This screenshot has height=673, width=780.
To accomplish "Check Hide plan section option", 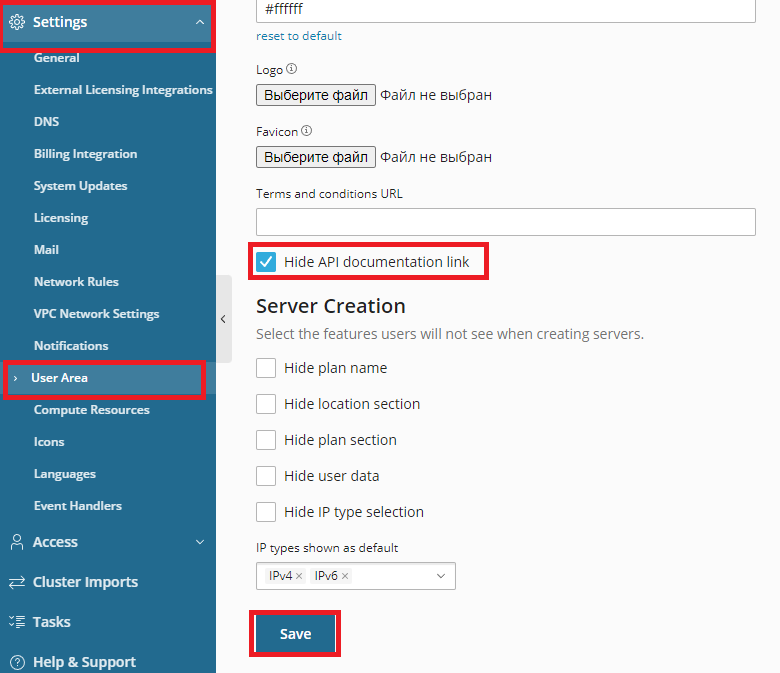I will coord(266,440).
